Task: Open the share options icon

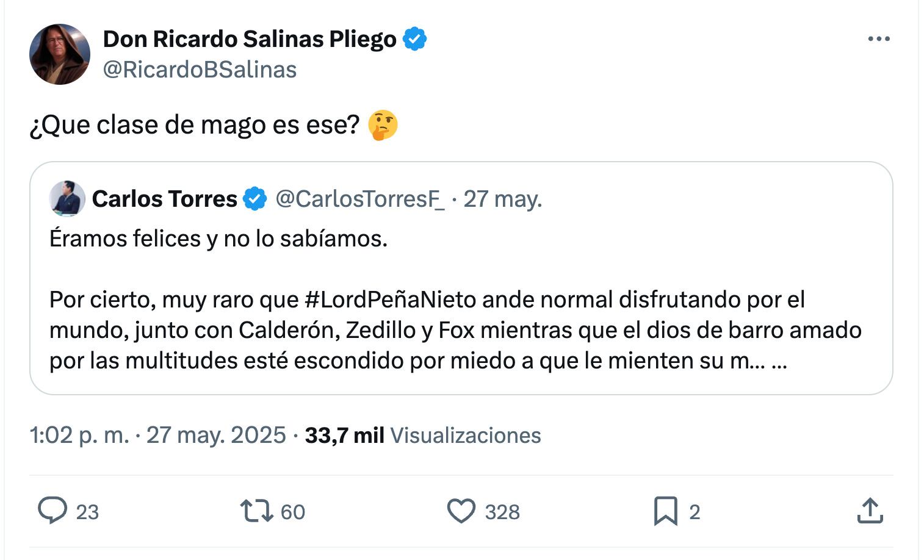Action: click(870, 511)
